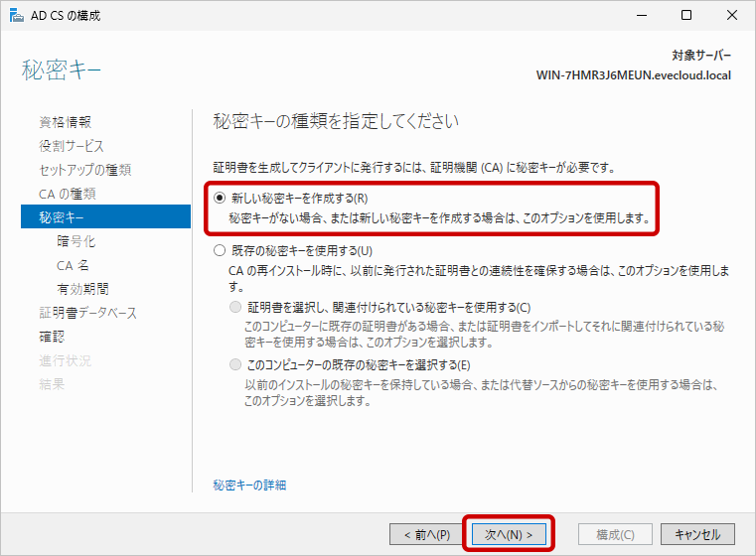
Task: Minimize the AD CS configuration window
Action: tap(641, 16)
